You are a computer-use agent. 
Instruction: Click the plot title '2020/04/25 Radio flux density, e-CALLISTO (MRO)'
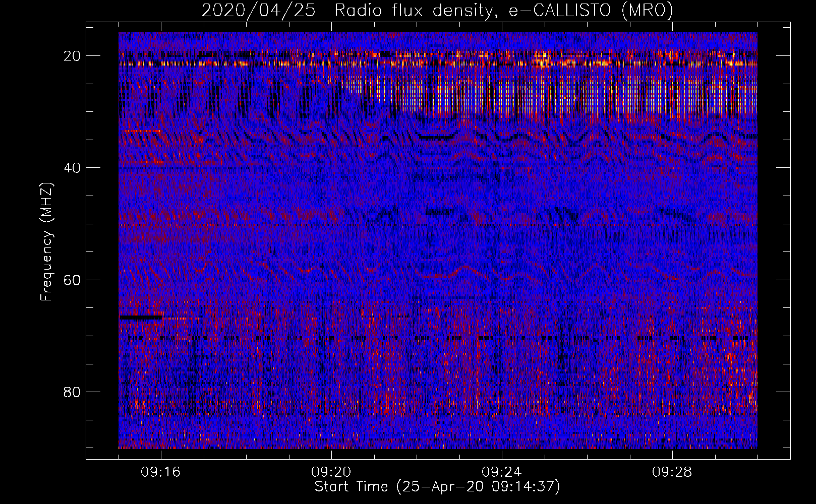point(437,11)
